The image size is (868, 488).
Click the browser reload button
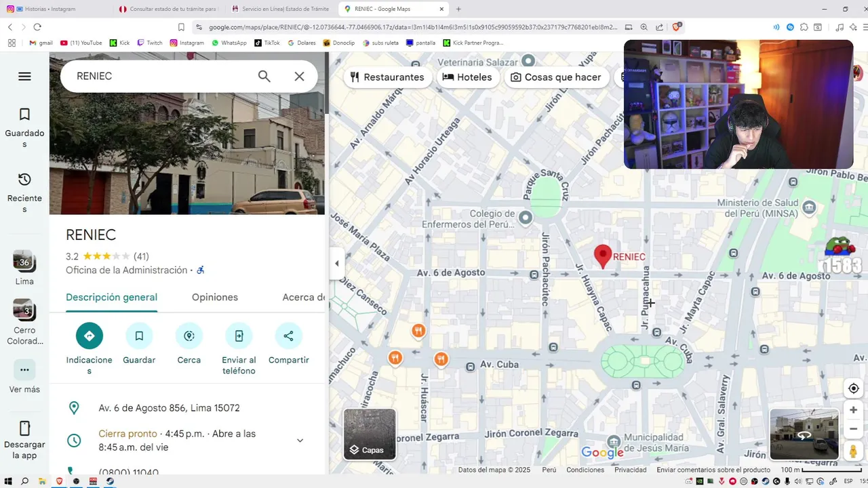37,27
